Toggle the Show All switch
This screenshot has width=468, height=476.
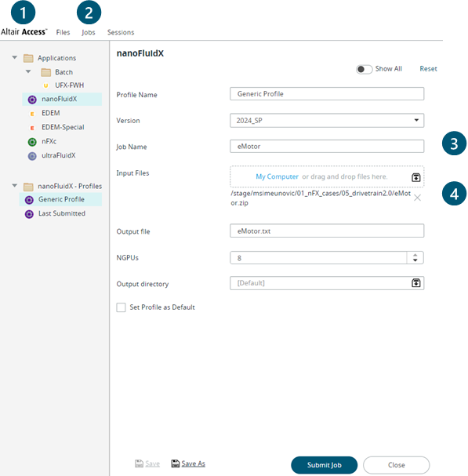[x=364, y=69]
